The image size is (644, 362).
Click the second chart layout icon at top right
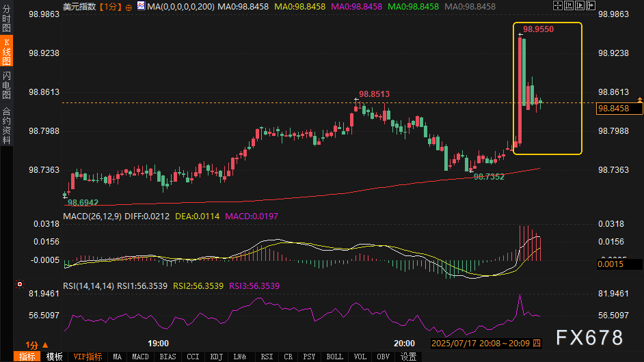[x=568, y=6]
